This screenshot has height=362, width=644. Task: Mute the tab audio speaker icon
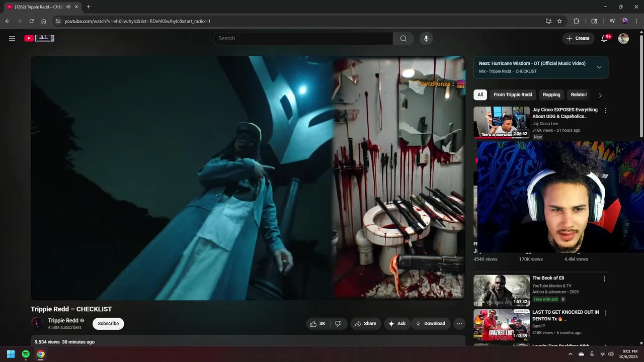[68, 7]
